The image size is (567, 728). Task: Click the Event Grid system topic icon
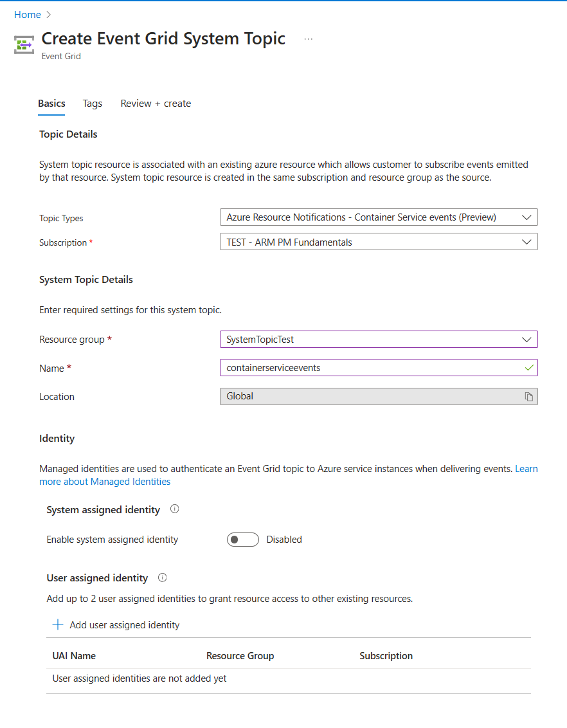24,44
